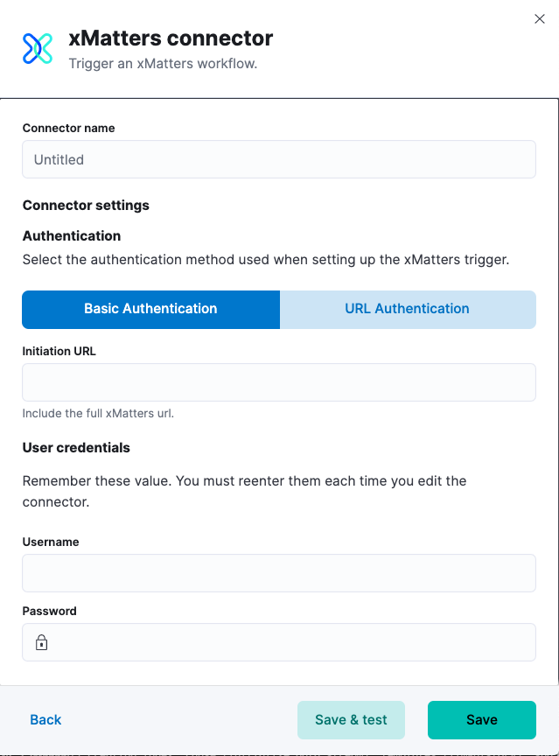Click the xMatters connector dialog title
The height and width of the screenshot is (756, 559).
[x=171, y=38]
